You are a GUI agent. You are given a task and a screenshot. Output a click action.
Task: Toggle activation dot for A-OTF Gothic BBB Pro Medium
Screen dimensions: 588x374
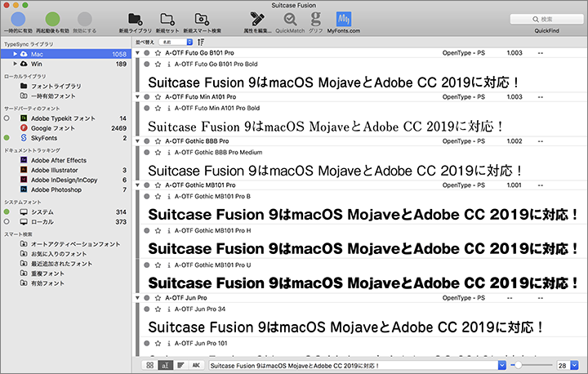pyautogui.click(x=147, y=153)
